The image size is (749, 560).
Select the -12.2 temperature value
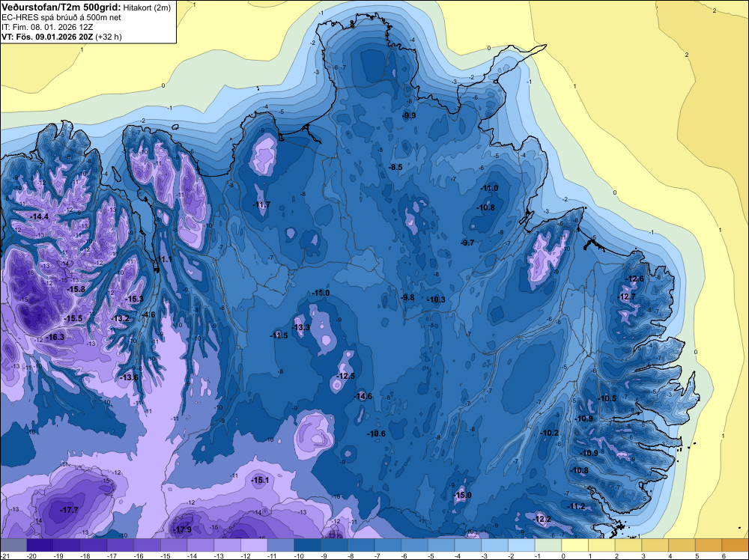tap(542, 520)
